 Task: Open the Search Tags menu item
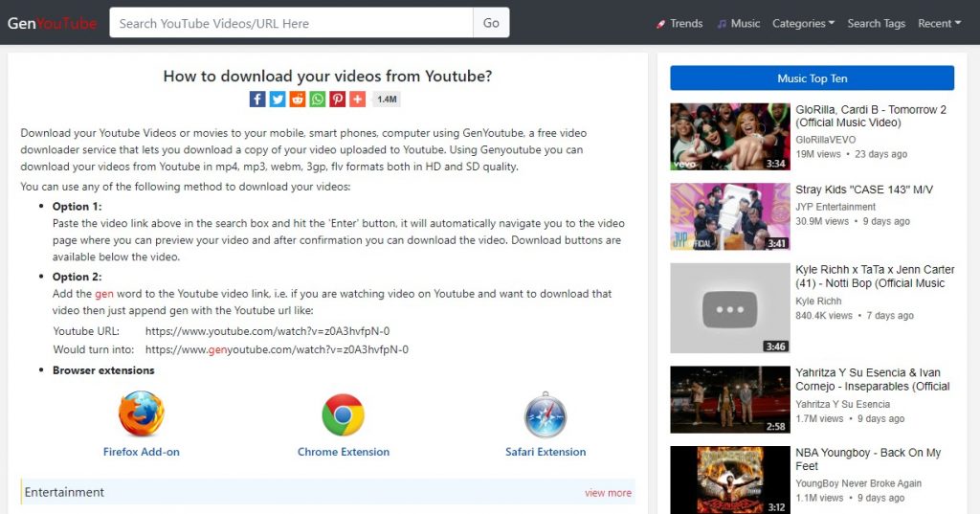point(877,23)
